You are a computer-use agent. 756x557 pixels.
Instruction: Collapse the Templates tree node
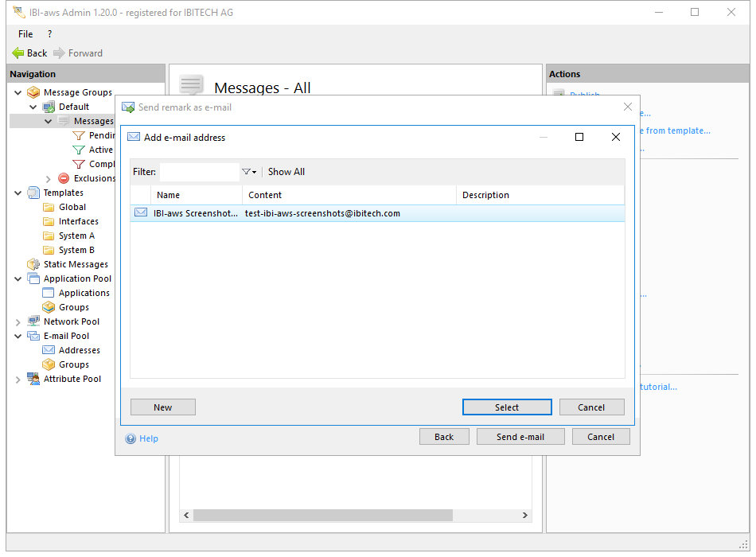18,193
